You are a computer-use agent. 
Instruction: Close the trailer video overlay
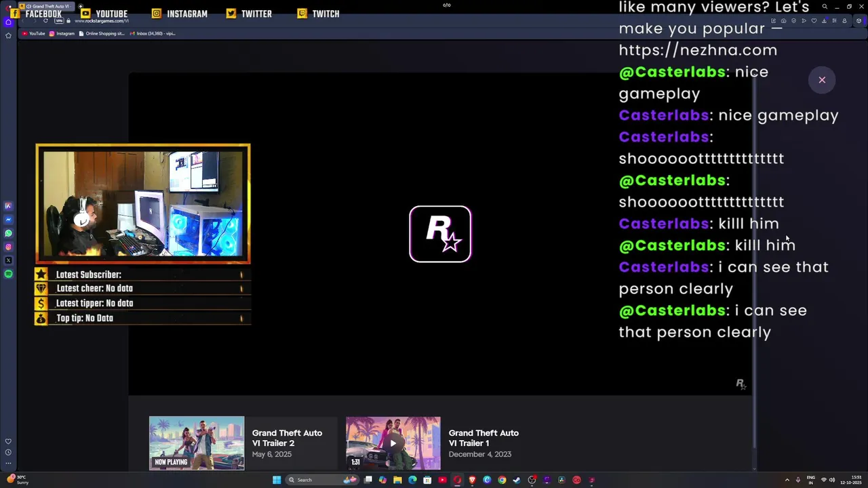click(x=822, y=80)
